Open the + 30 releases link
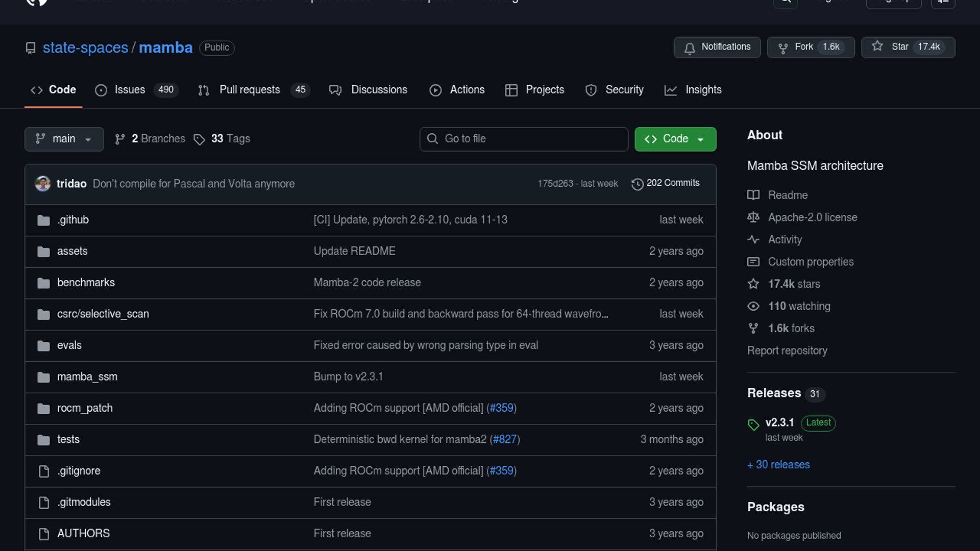 [778, 465]
